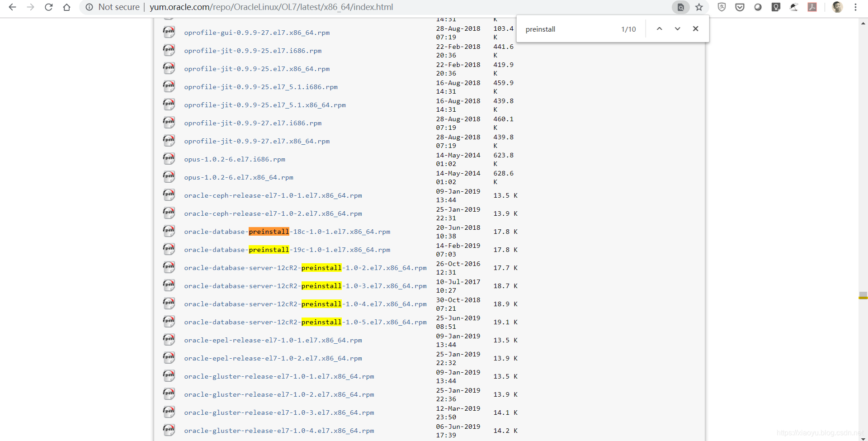Open the dark lightbulb extension icon
Image resolution: width=868 pixels, height=441 pixels.
[x=776, y=7]
